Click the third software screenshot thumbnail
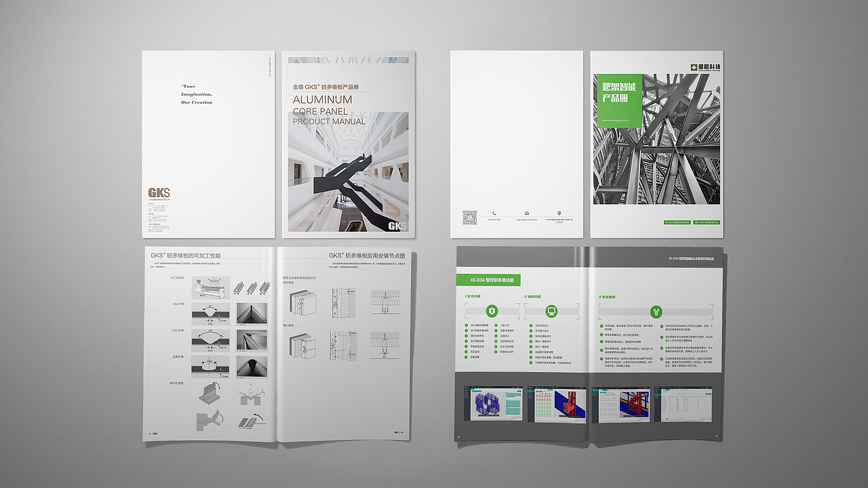 (620, 404)
